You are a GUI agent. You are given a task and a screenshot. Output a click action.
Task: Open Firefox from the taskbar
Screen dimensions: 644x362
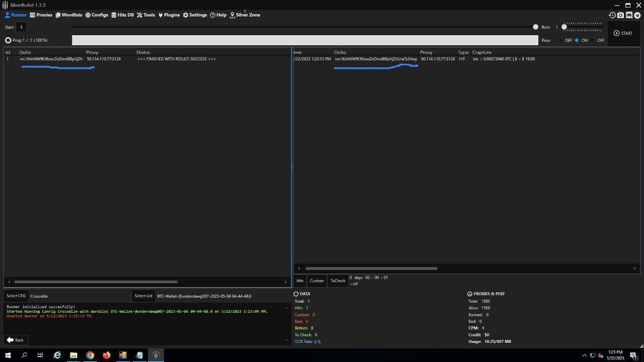coord(106,355)
